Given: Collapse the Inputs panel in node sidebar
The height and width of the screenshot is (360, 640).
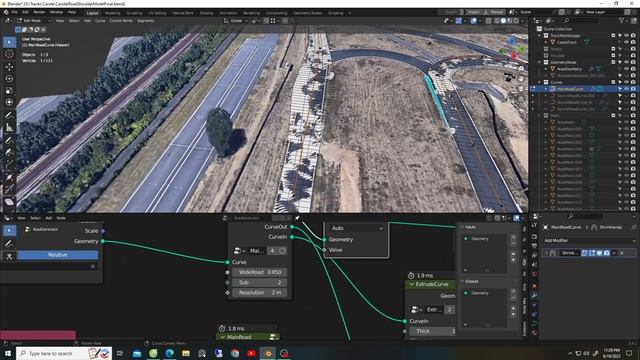Looking at the screenshot, I should click(462, 227).
